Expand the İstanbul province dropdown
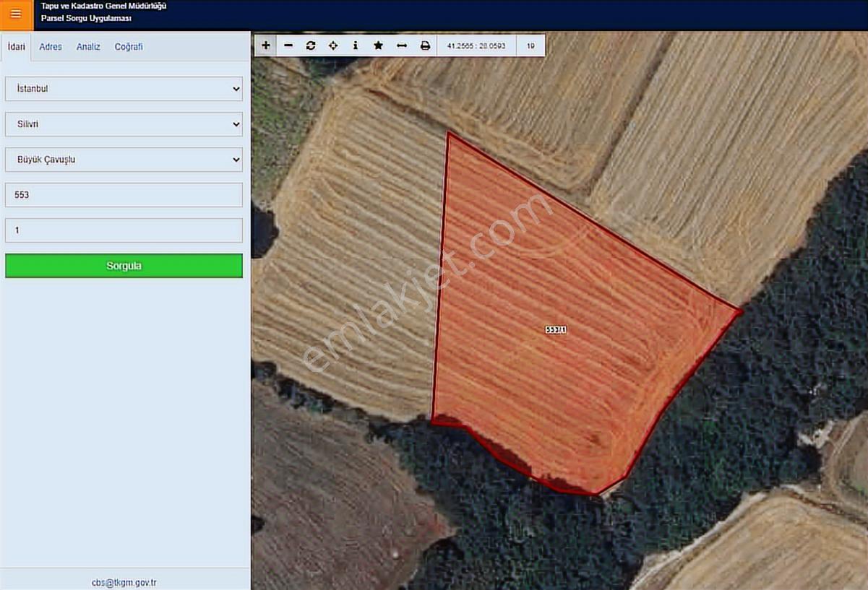The width and height of the screenshot is (868, 590). pos(124,89)
